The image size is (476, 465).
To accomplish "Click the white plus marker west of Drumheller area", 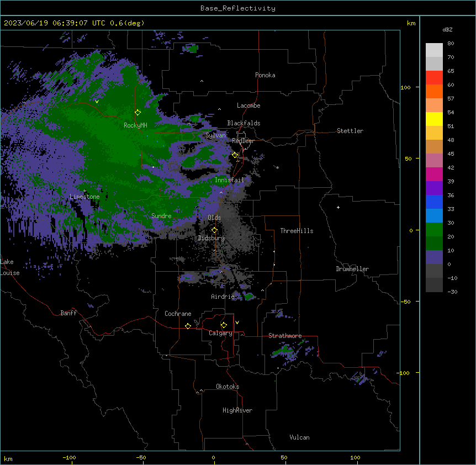I will click(338, 207).
